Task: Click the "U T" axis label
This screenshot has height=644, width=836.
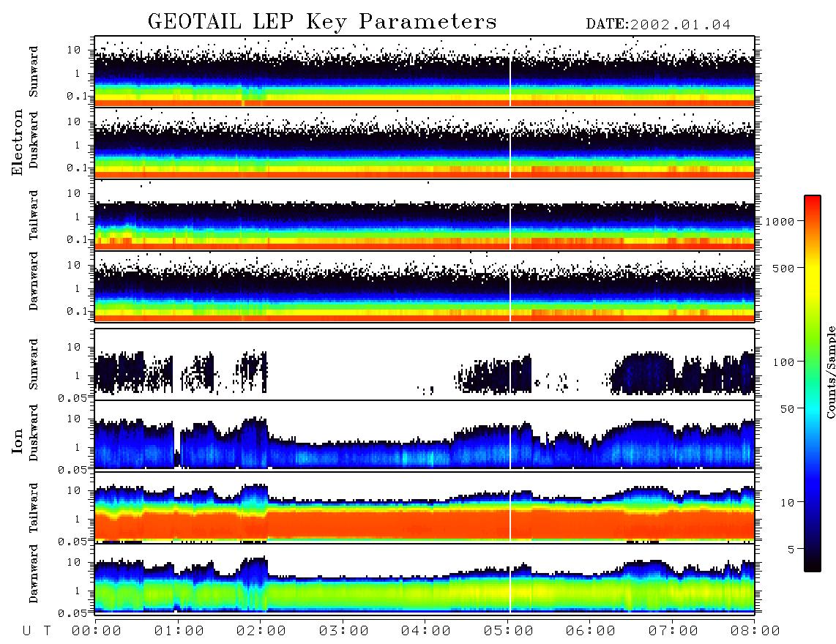Action: 37,631
